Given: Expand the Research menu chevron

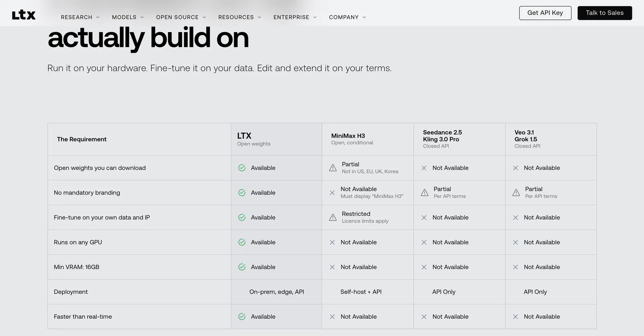Looking at the screenshot, I should point(98,17).
